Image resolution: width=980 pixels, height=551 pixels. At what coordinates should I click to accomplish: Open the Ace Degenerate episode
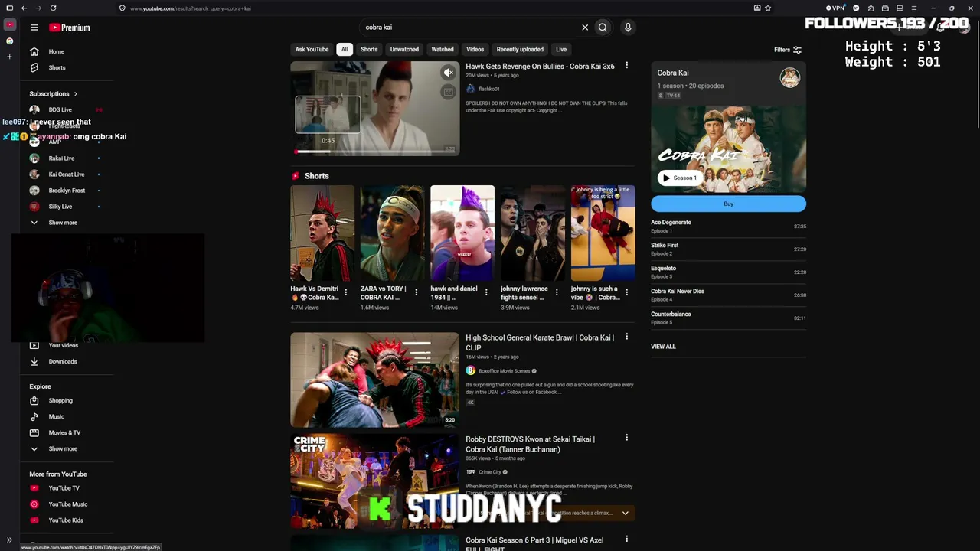pyautogui.click(x=728, y=226)
